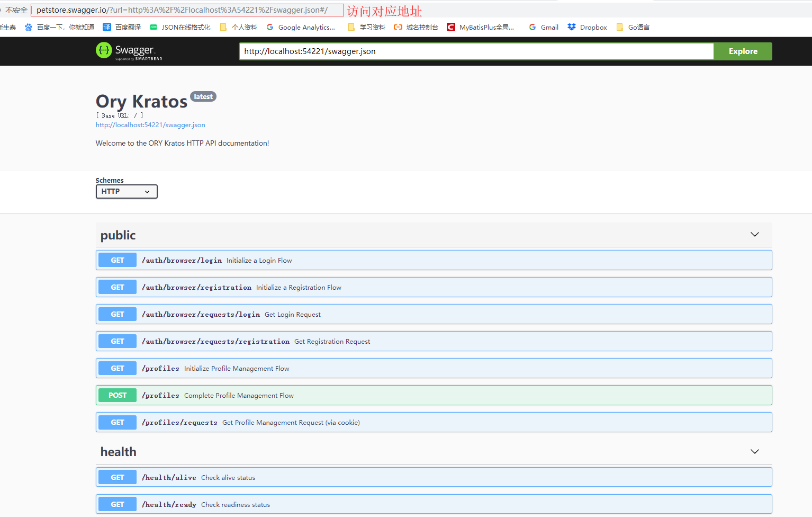Click the 'Base URL: /' text

120,115
